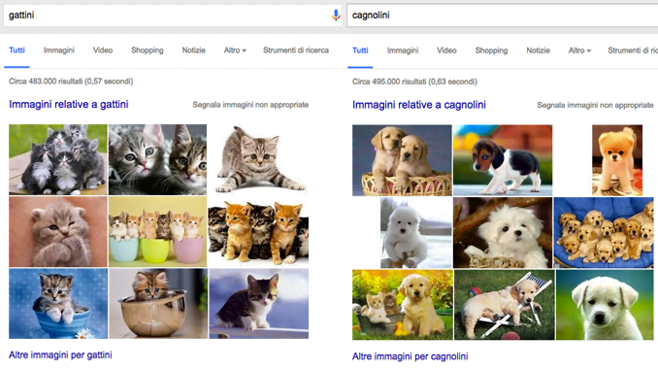The image size is (658, 368).
Task: Open thumbnail of white puppy in snow
Action: pyautogui.click(x=416, y=233)
